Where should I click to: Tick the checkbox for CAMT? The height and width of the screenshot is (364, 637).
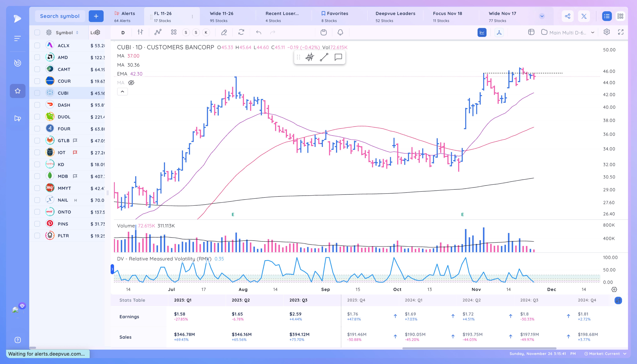point(37,69)
